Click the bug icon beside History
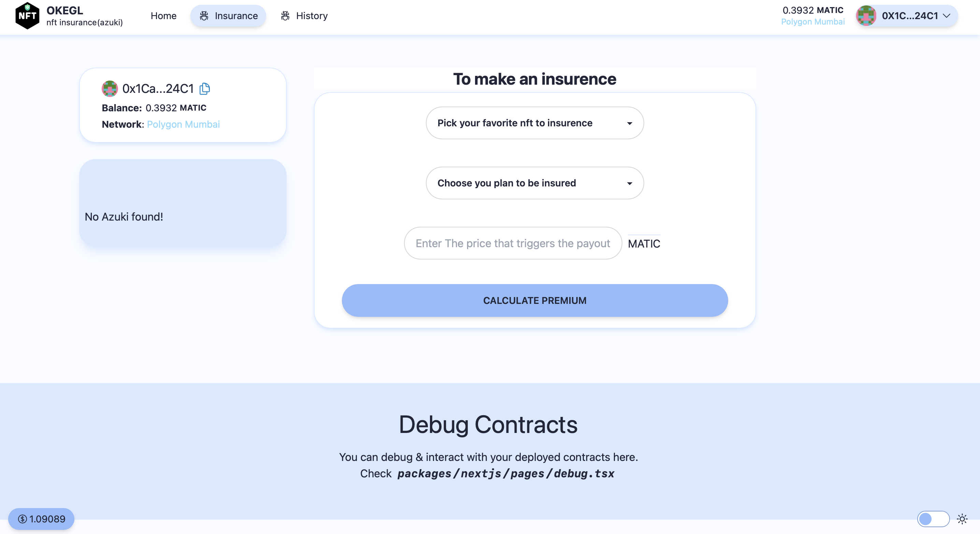Image resolution: width=980 pixels, height=534 pixels. [285, 16]
